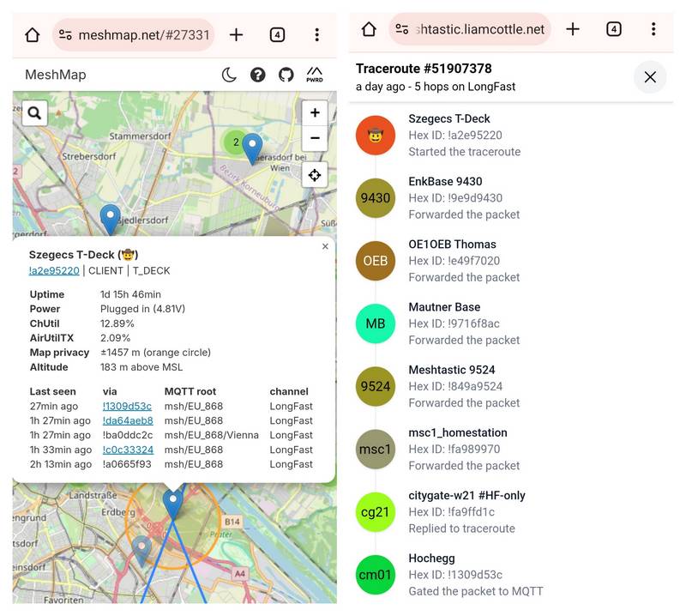Open the MeshMap help icon

click(257, 75)
